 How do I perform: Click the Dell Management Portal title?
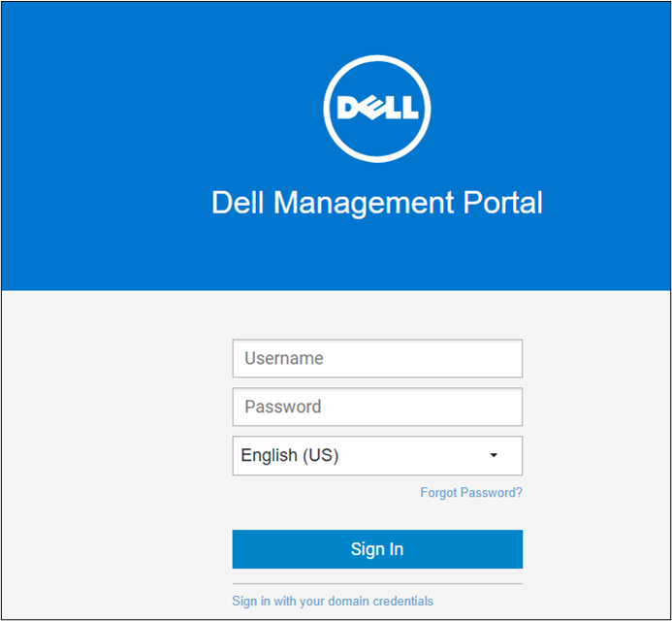(377, 203)
